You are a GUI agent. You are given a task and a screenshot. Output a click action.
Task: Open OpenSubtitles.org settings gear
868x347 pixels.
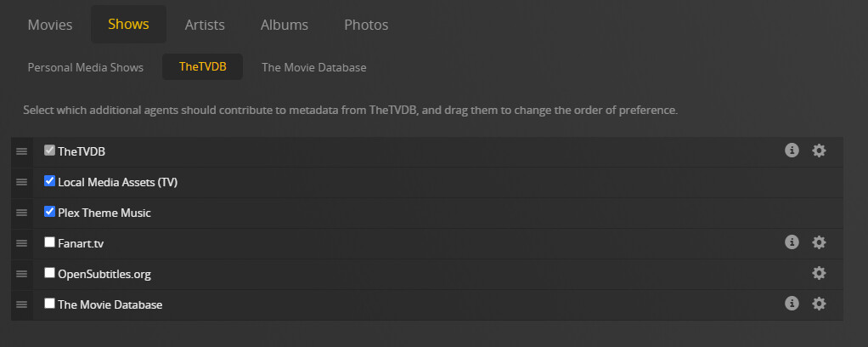tap(819, 273)
